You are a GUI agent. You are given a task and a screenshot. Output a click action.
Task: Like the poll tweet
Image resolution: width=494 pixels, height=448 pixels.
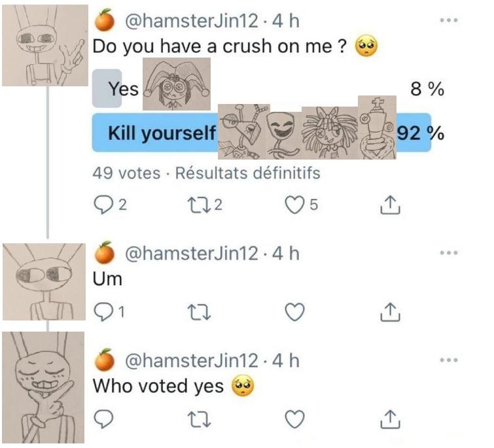coord(295,207)
